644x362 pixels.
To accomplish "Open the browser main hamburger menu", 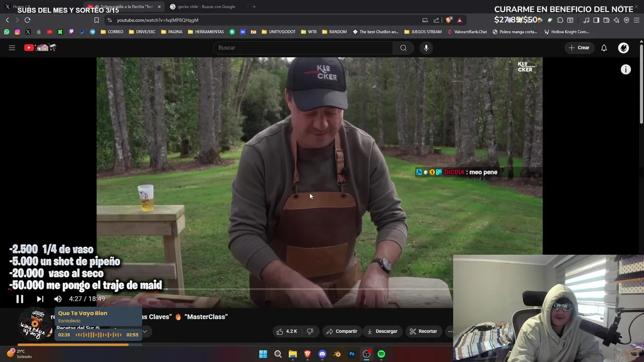I will point(637,20).
